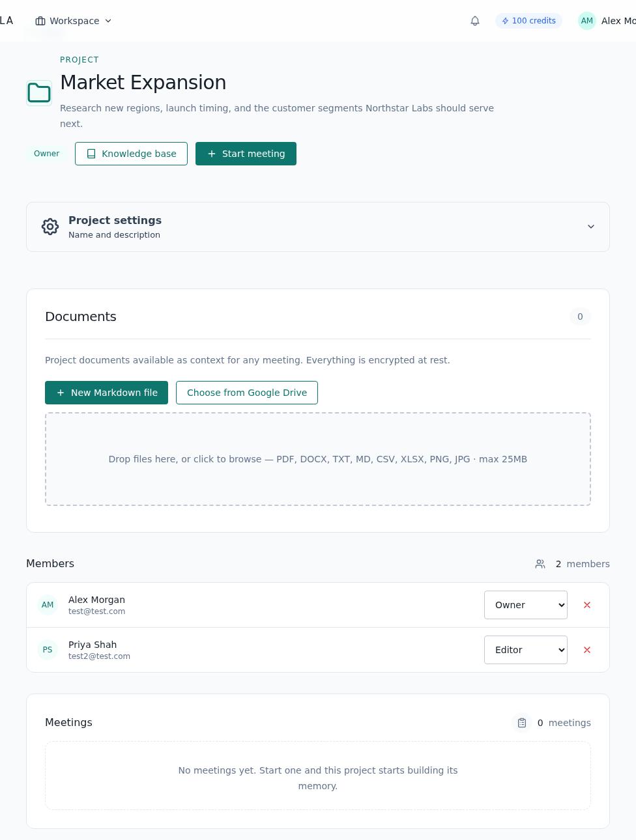The width and height of the screenshot is (636, 840).
Task: Open the notifications bell
Action: click(475, 21)
